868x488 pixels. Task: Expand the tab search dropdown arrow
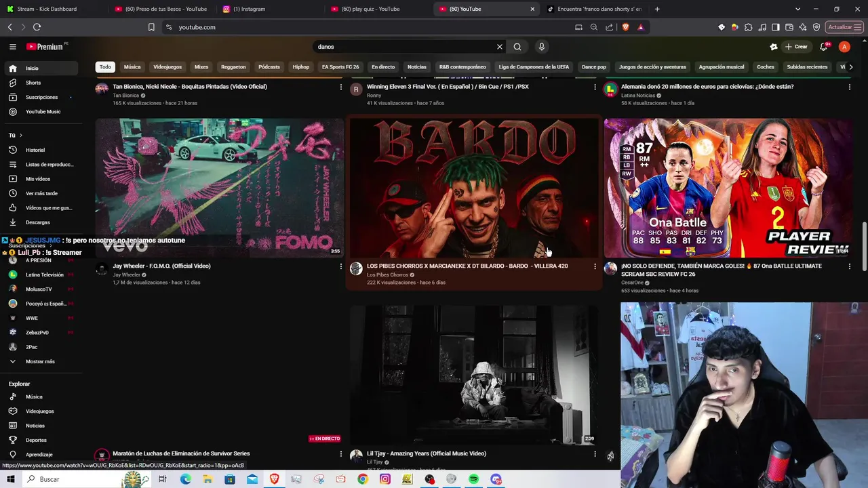tap(797, 9)
